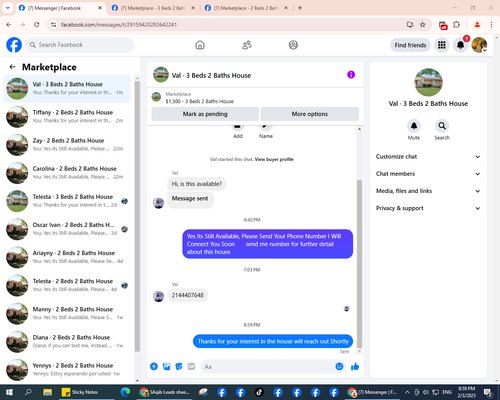Click Find friends button

(x=410, y=45)
